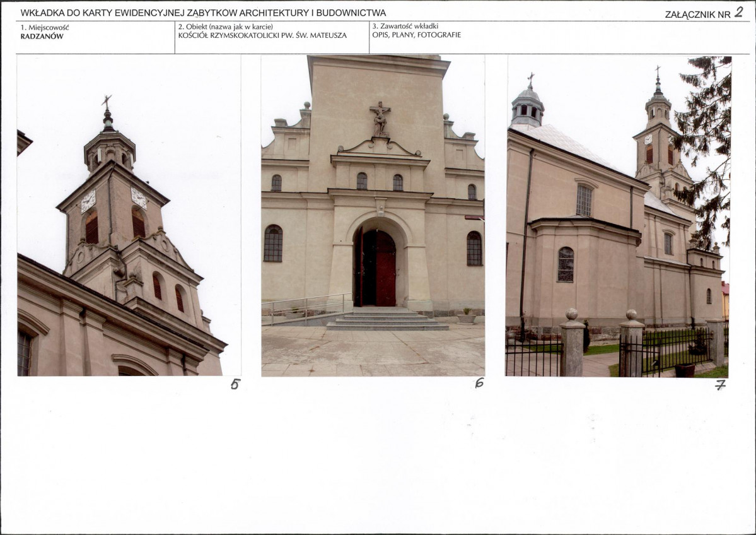Click the '2. Obiekt (nazwa jak w karcie)' label
This screenshot has height=535, width=756.
coord(225,26)
